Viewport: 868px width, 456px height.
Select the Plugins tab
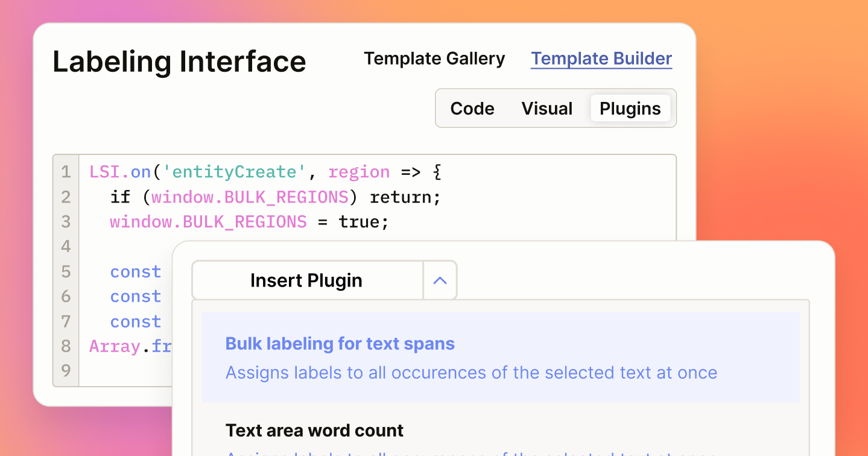pos(630,109)
